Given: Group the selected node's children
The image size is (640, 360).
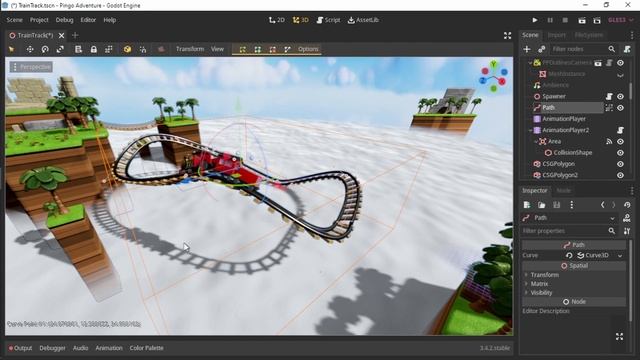Looking at the screenshot, I should (109, 49).
